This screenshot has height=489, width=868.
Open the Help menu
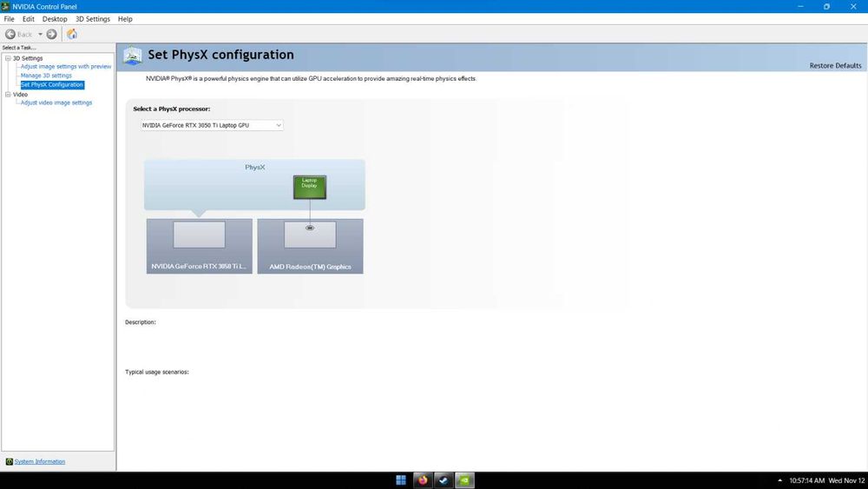[x=125, y=19]
